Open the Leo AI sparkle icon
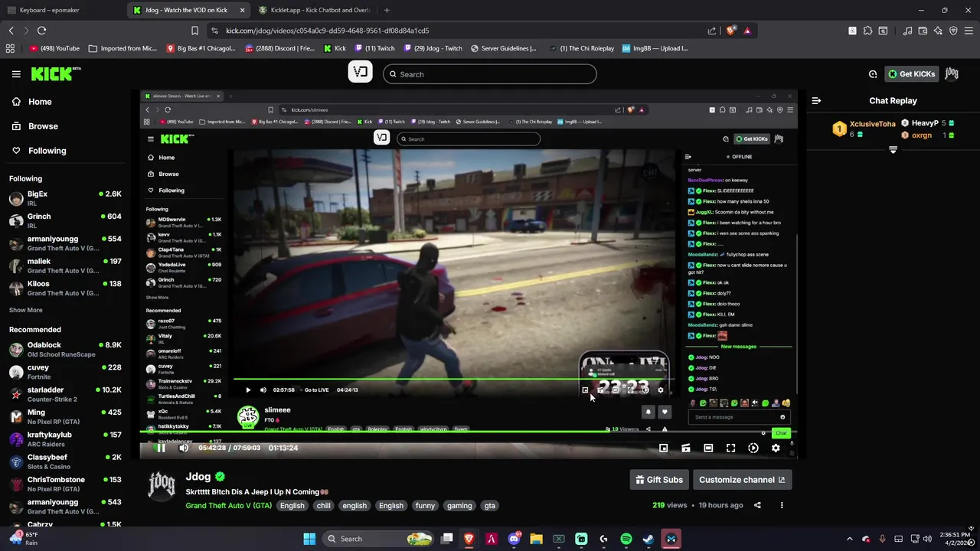Image resolution: width=980 pixels, height=551 pixels. pos(938,31)
